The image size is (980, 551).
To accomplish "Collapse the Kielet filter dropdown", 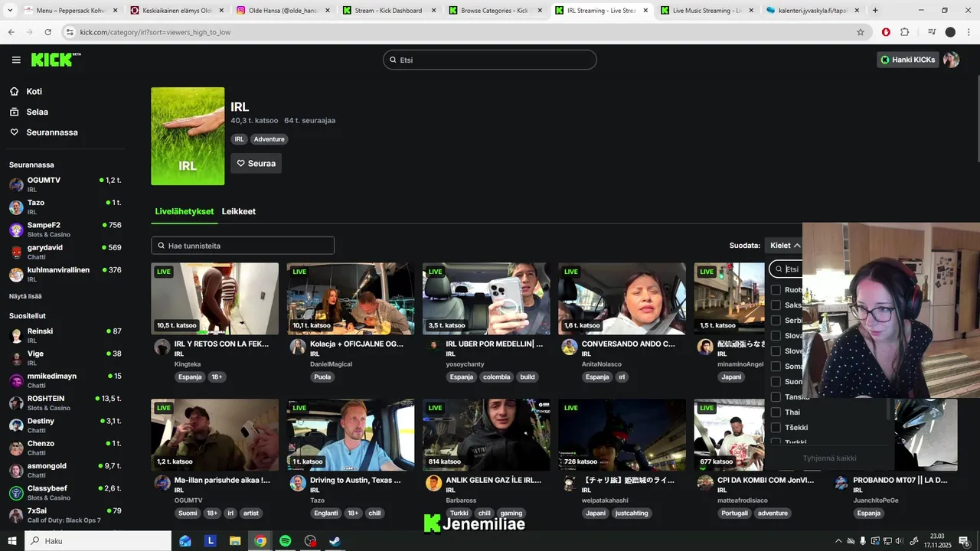I will pyautogui.click(x=784, y=246).
